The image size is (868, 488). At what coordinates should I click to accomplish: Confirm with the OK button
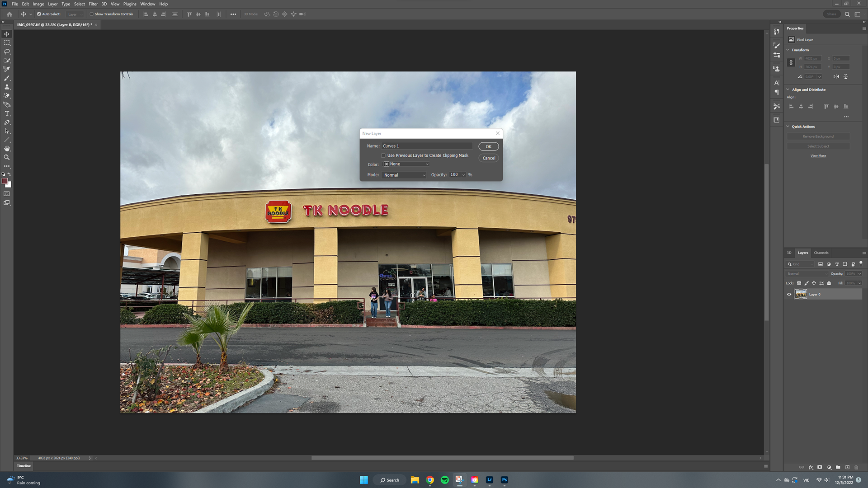tap(488, 146)
